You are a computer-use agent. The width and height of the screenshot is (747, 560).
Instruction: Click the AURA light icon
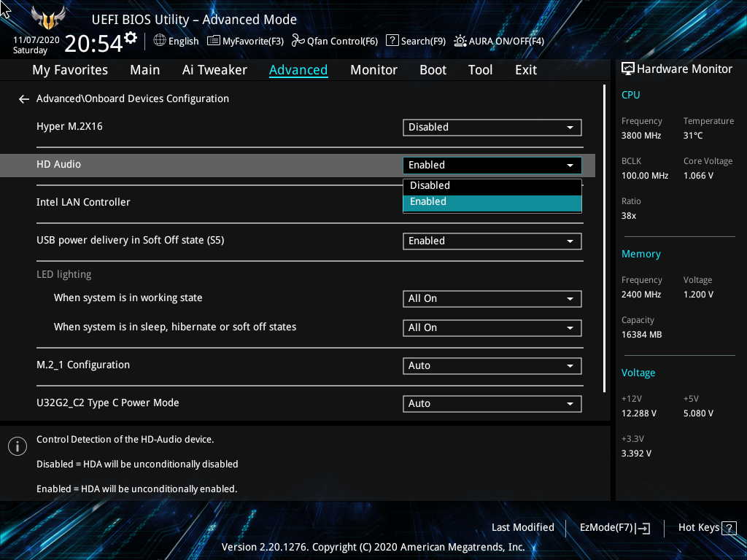pos(460,41)
